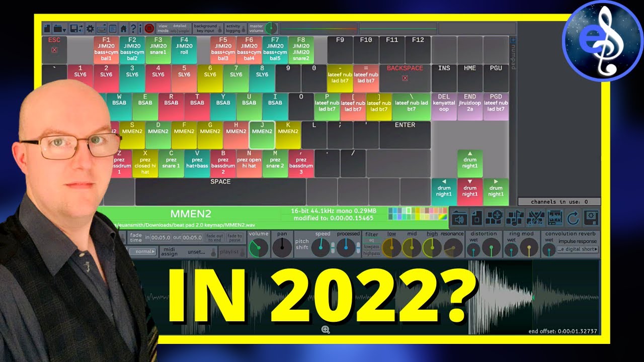The image size is (644, 362).
Task: Click the fade in time field 00:05.0
Action: pyautogui.click(x=161, y=237)
